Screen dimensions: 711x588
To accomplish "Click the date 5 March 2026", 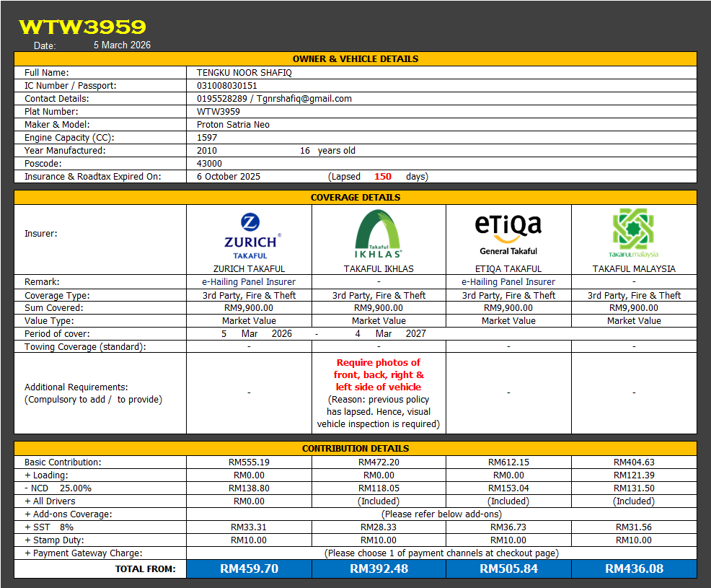I will pos(122,45).
